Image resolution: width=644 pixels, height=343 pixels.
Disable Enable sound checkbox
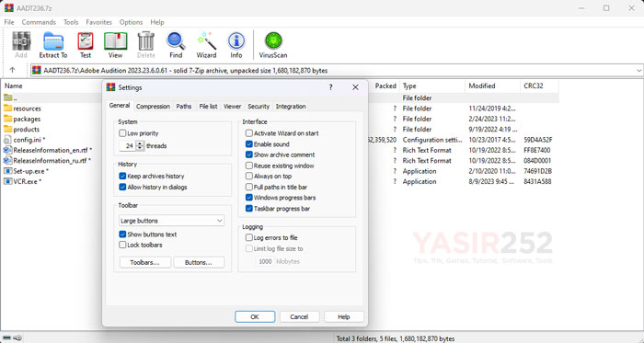tap(249, 144)
